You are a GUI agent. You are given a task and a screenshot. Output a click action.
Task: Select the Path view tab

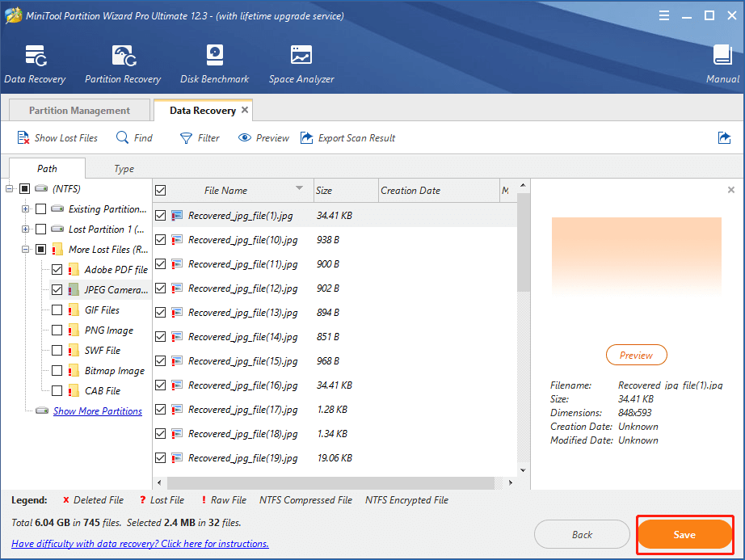(x=47, y=169)
